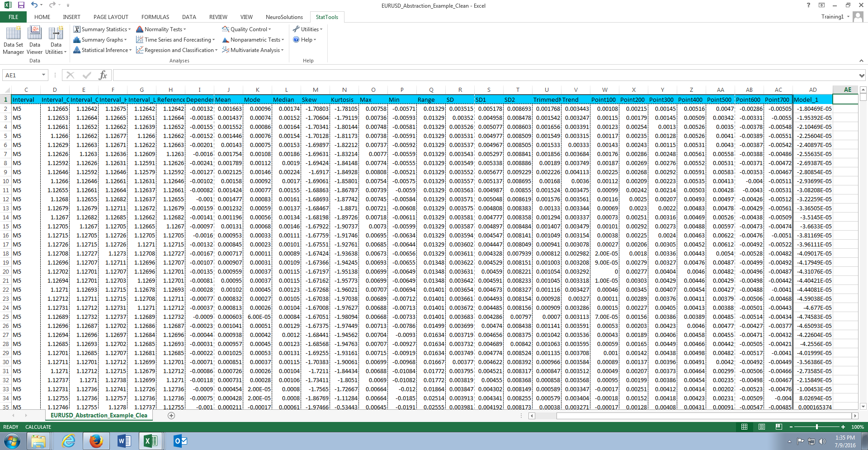Image resolution: width=868 pixels, height=450 pixels.
Task: Click the Cancel X in formula bar
Action: (70, 75)
